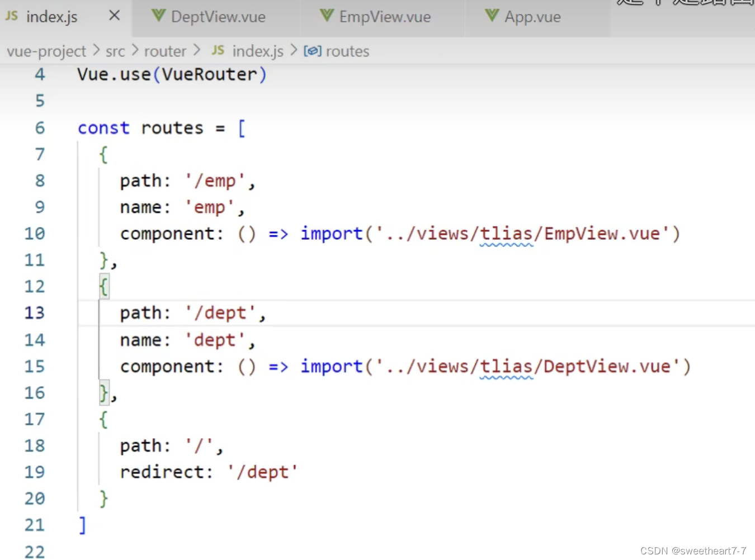Click 'import' keyword on line 15
Viewport: 755px width, 560px height.
coord(332,367)
